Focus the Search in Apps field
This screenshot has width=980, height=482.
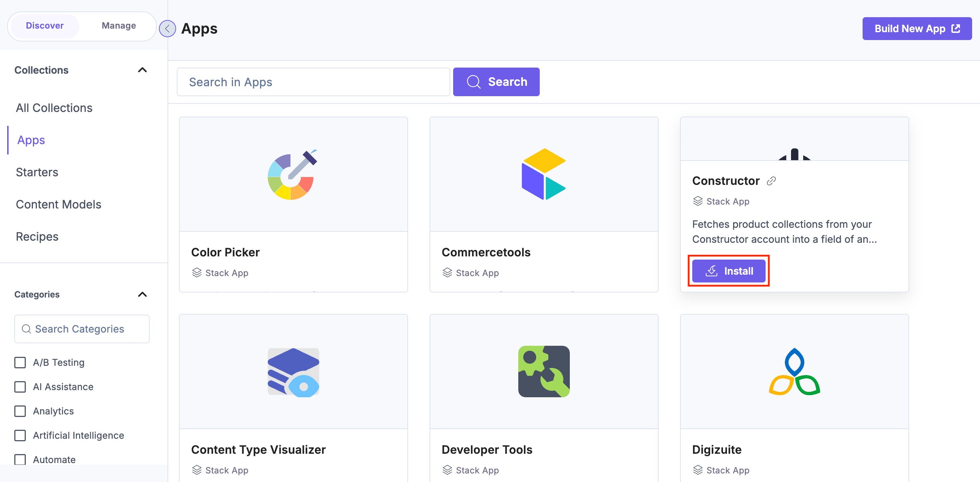(x=314, y=82)
